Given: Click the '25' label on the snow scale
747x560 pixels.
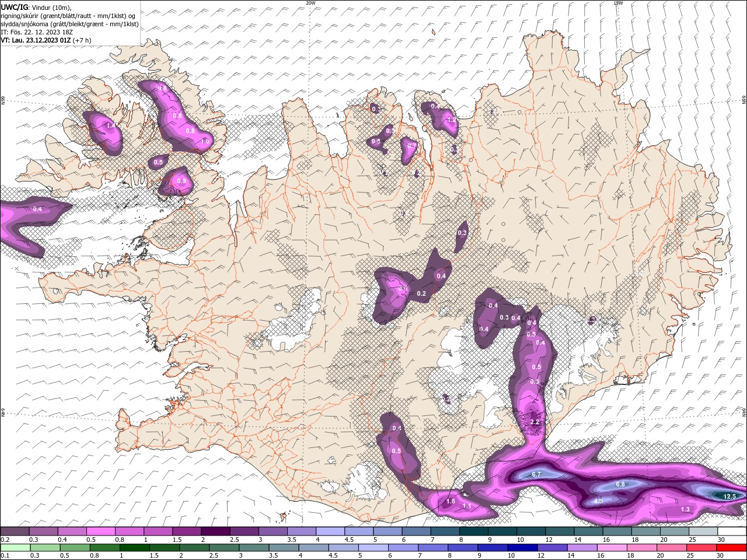Looking at the screenshot, I should click(x=692, y=540).
